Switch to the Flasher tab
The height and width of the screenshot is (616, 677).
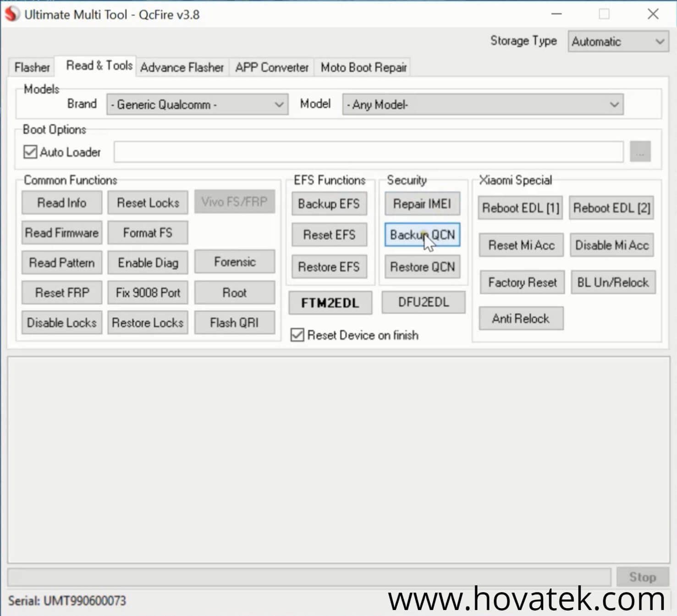[x=32, y=67]
